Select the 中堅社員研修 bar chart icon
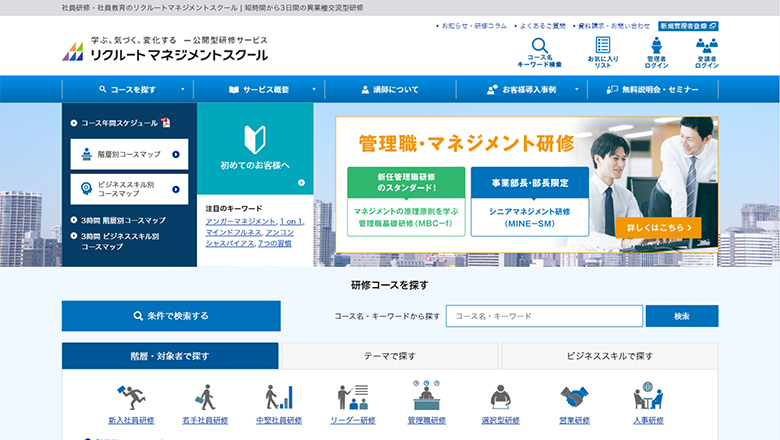Screen dimensions: 780x440 279,397
